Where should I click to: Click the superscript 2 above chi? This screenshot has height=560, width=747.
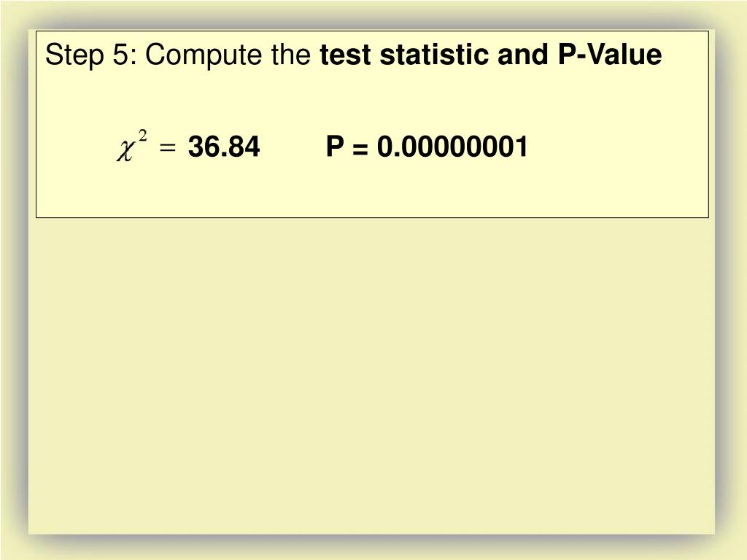pos(143,136)
